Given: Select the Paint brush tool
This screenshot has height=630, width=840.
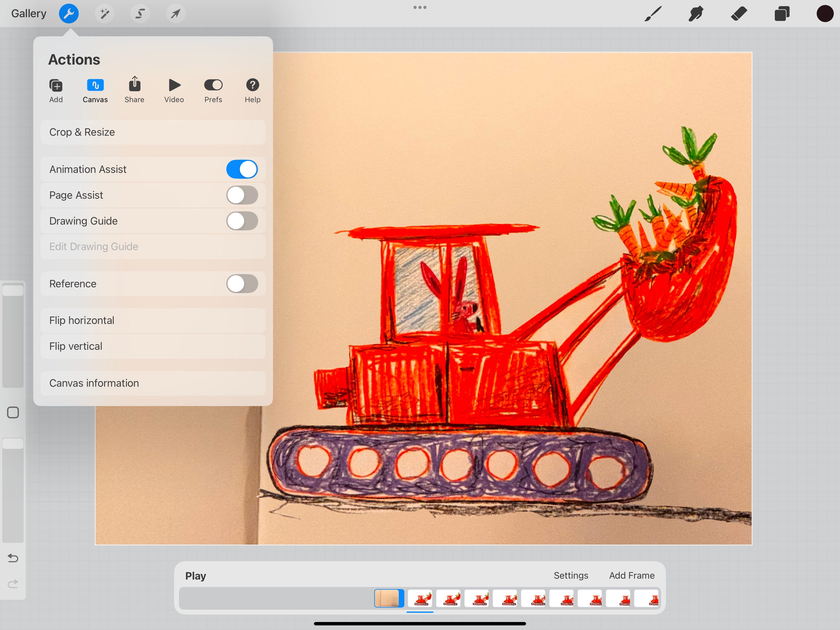Looking at the screenshot, I should coord(653,14).
